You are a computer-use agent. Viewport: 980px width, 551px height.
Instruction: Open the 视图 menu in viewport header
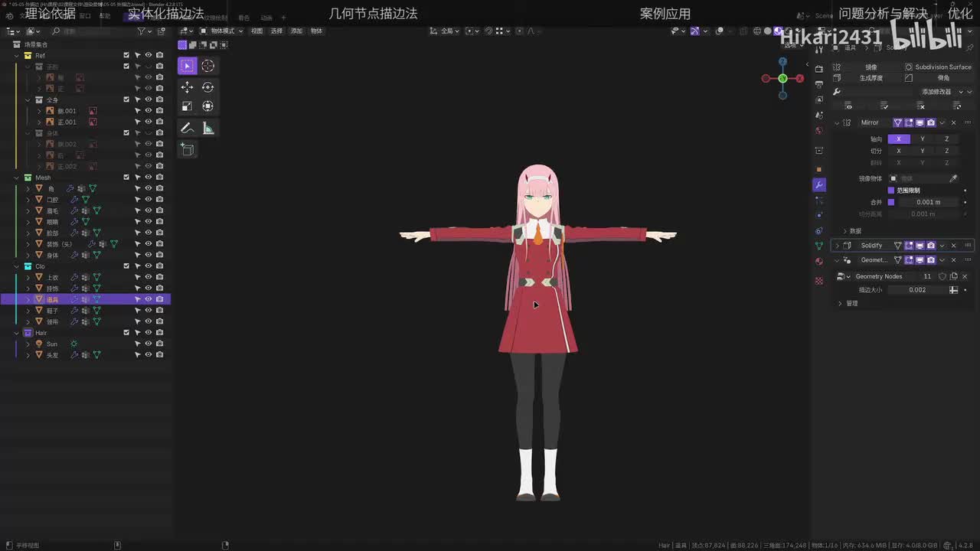click(x=256, y=31)
